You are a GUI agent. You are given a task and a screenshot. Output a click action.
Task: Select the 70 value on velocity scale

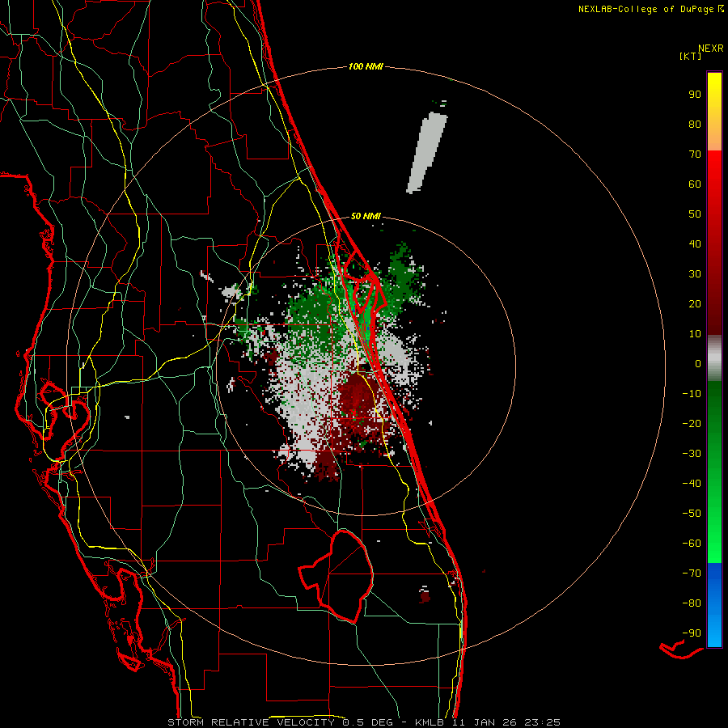click(695, 154)
